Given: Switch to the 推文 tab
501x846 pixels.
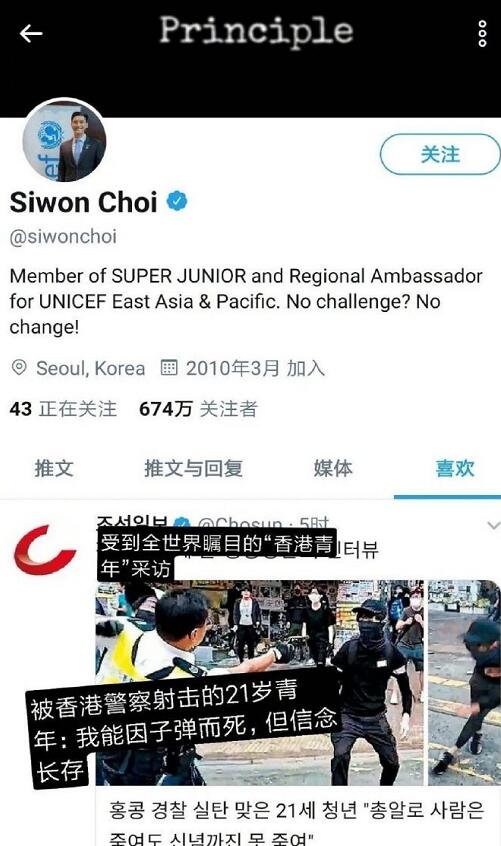Looking at the screenshot, I should 54,468.
